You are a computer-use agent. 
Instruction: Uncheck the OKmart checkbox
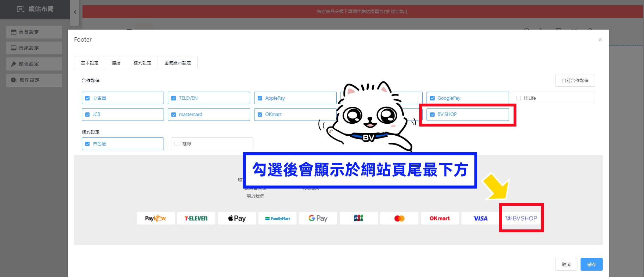(x=260, y=115)
